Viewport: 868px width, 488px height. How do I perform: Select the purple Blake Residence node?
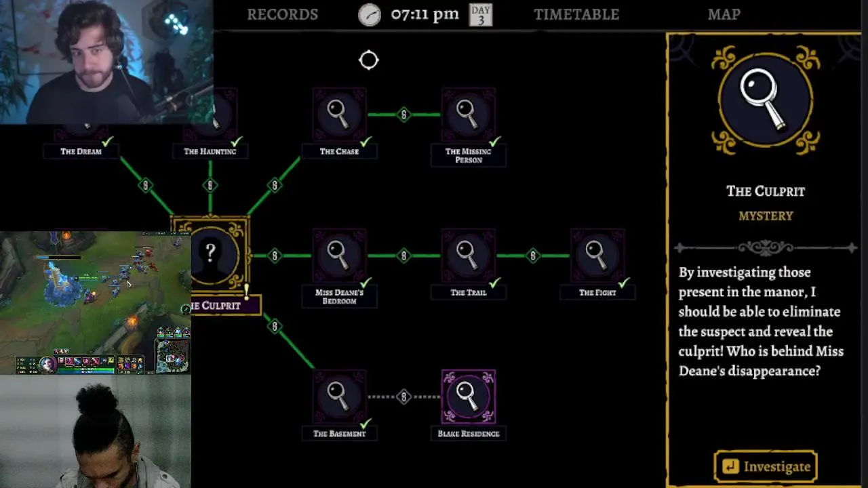(x=468, y=396)
